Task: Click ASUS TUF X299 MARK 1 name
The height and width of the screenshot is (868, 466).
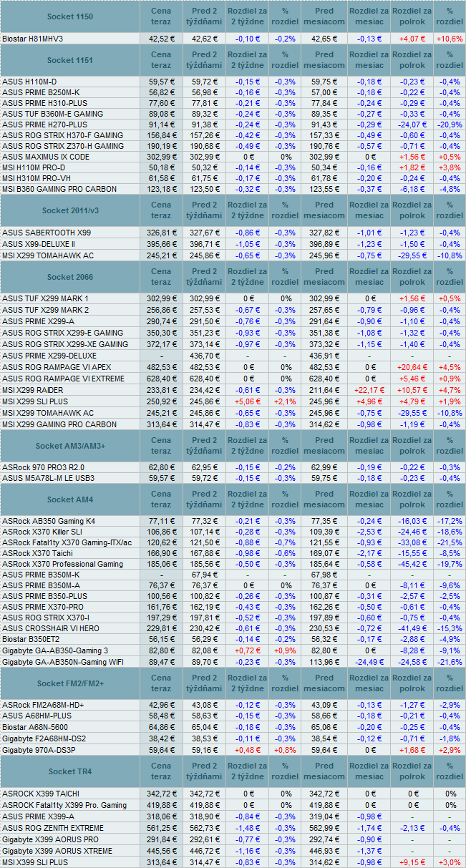Action: 46,298
